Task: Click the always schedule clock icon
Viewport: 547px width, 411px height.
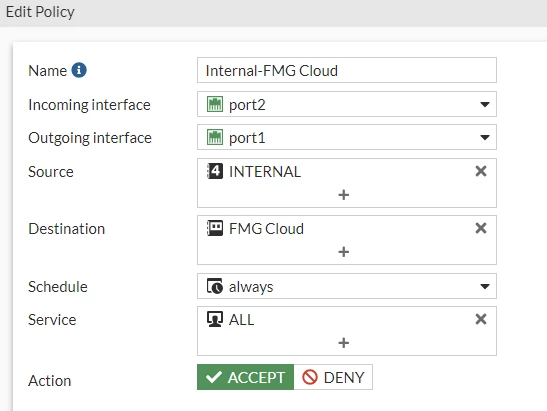Action: click(215, 286)
